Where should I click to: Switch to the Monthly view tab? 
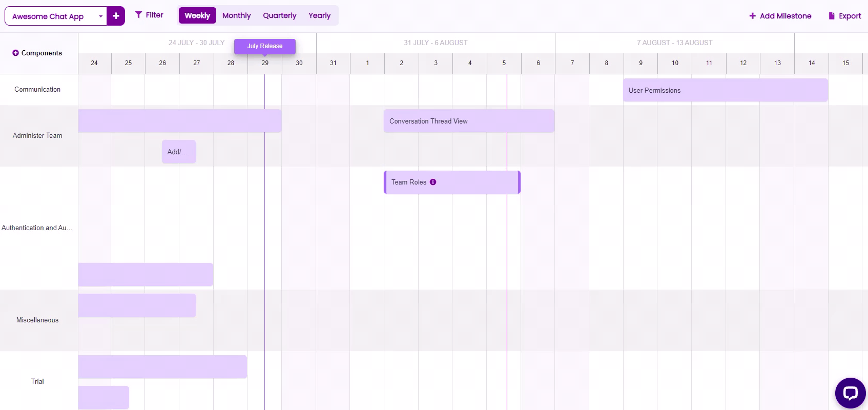click(237, 15)
